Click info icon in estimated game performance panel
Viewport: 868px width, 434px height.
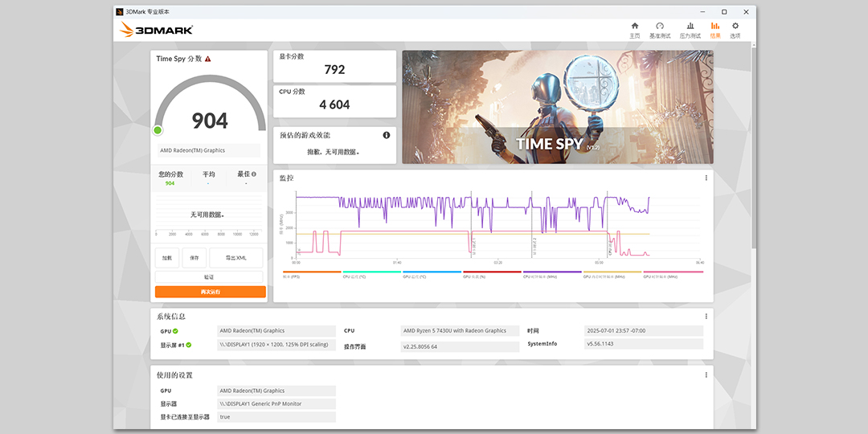387,135
